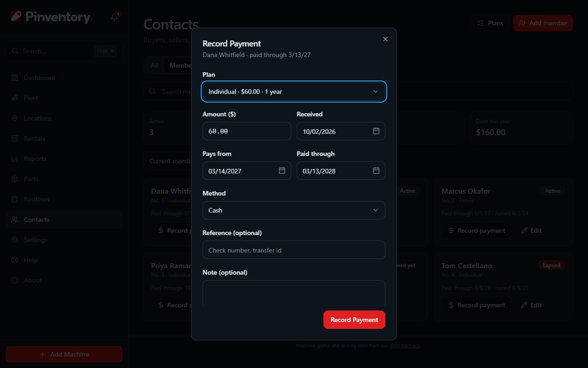Open Parts in the sidebar
Screen dimensions: 588x368
64,179
